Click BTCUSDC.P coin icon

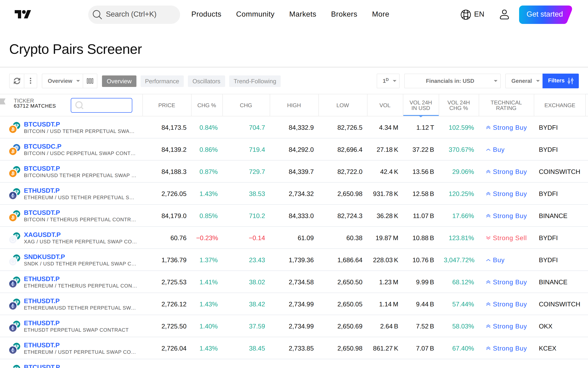pyautogui.click(x=14, y=149)
